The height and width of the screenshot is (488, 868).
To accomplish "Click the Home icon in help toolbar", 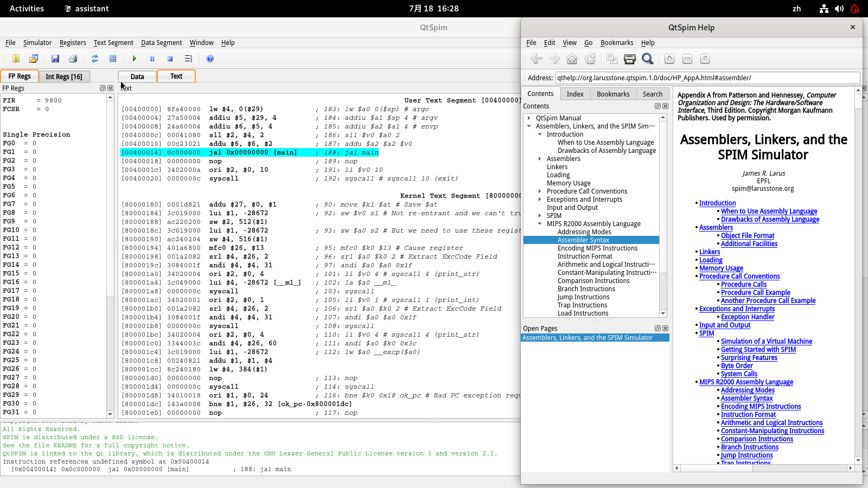I will (572, 59).
